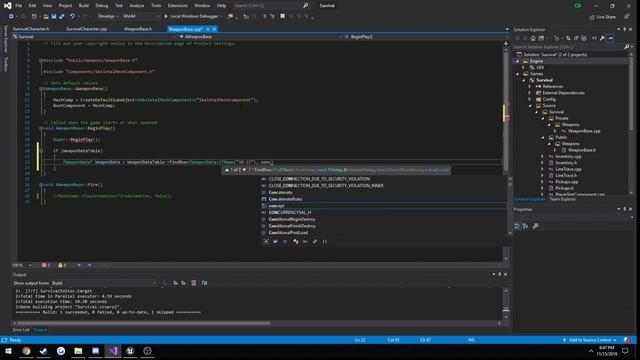Open the Extensions menu

point(178,6)
